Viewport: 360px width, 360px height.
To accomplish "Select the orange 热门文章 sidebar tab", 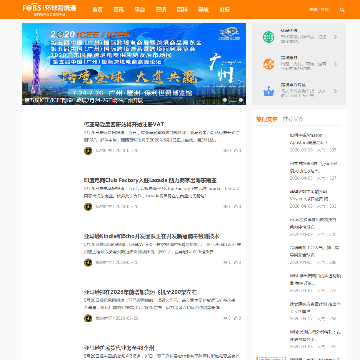I will 266,119.
